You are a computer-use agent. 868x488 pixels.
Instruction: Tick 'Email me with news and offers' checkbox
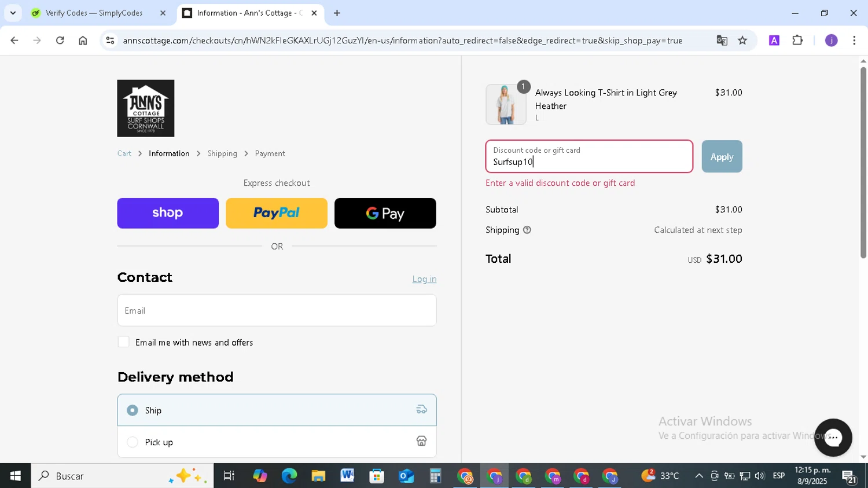point(124,342)
